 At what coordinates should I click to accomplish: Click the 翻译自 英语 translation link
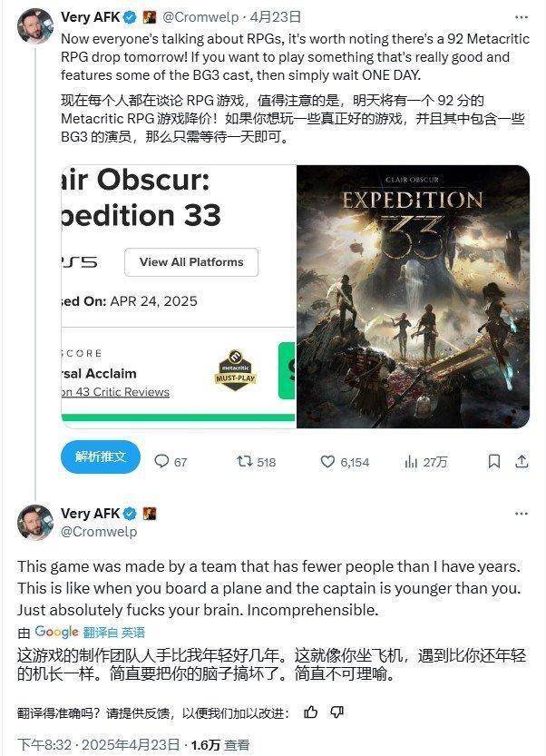[x=113, y=632]
